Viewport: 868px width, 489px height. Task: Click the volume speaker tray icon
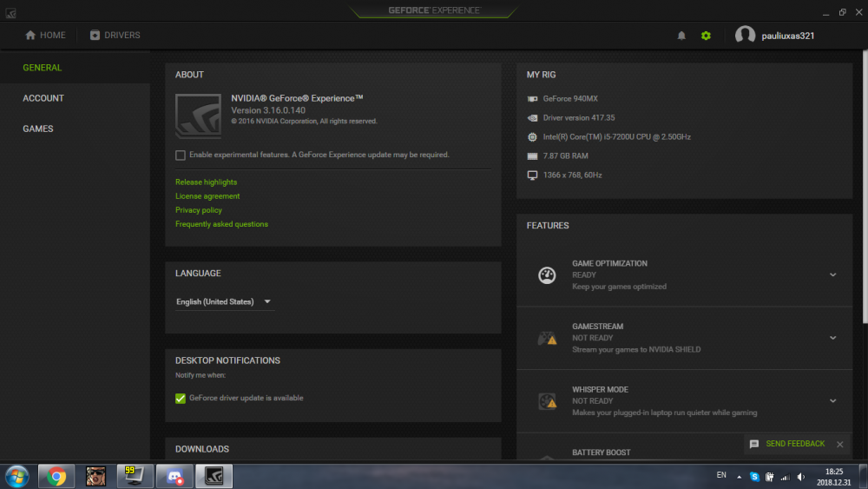(801, 476)
